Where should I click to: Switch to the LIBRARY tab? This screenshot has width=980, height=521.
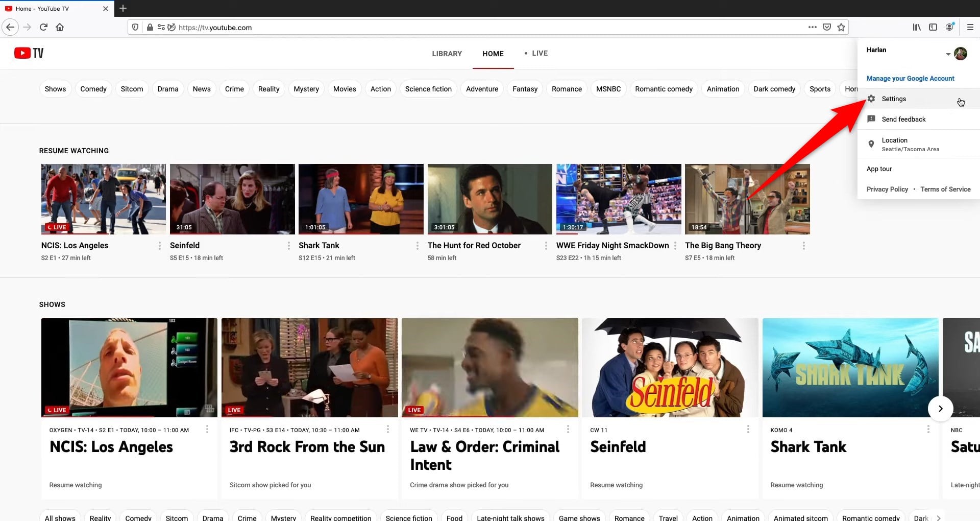(447, 53)
